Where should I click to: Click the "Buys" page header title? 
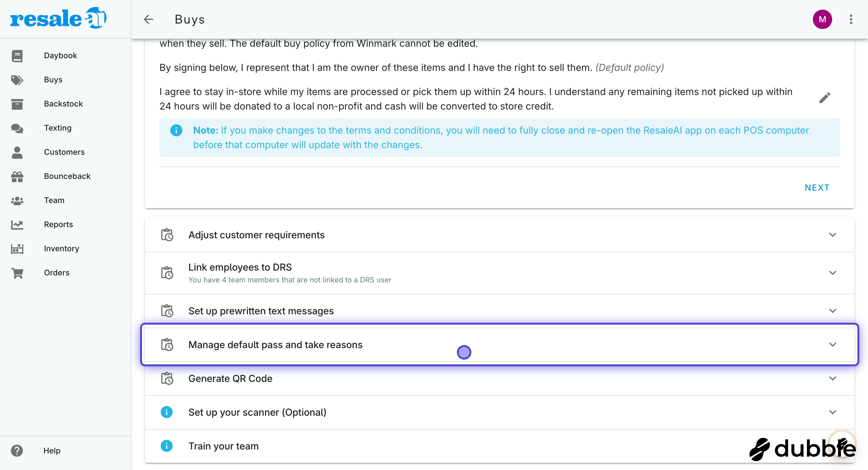(190, 20)
